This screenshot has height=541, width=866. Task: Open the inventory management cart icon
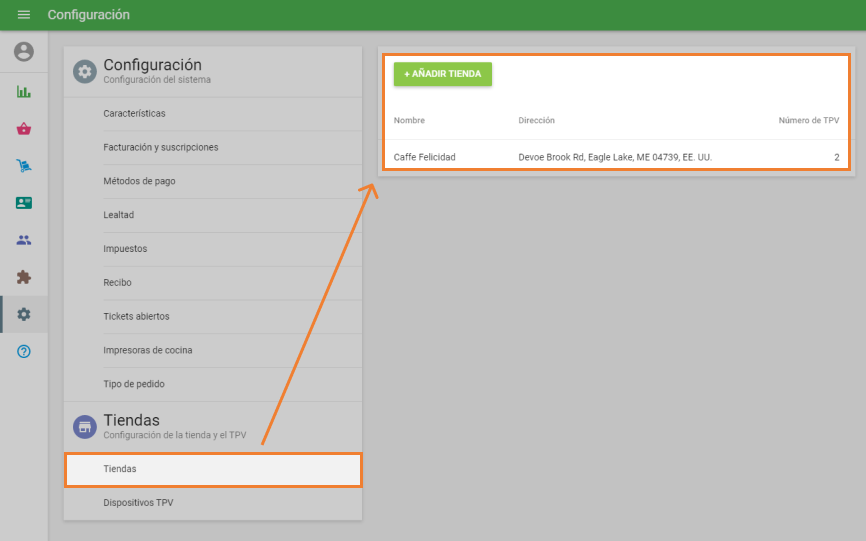(x=24, y=166)
